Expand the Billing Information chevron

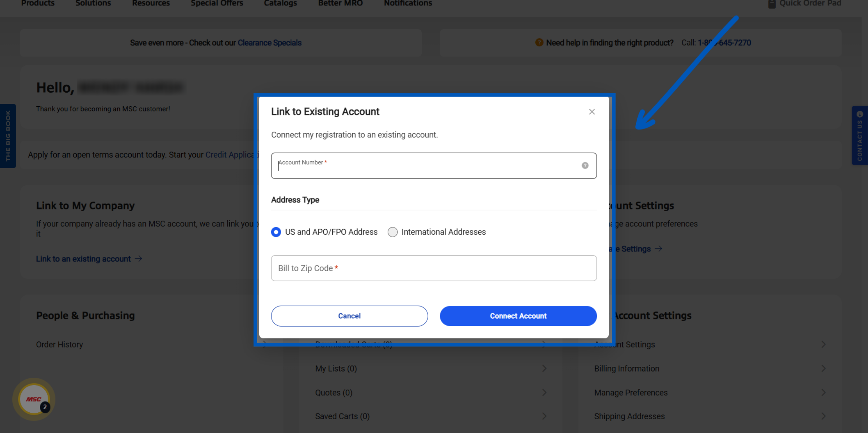(824, 368)
